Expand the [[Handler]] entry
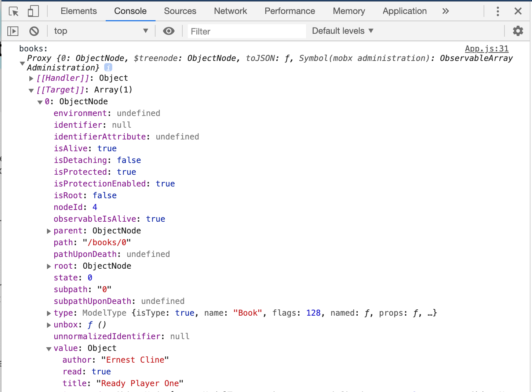532x392 pixels. pyautogui.click(x=32, y=78)
